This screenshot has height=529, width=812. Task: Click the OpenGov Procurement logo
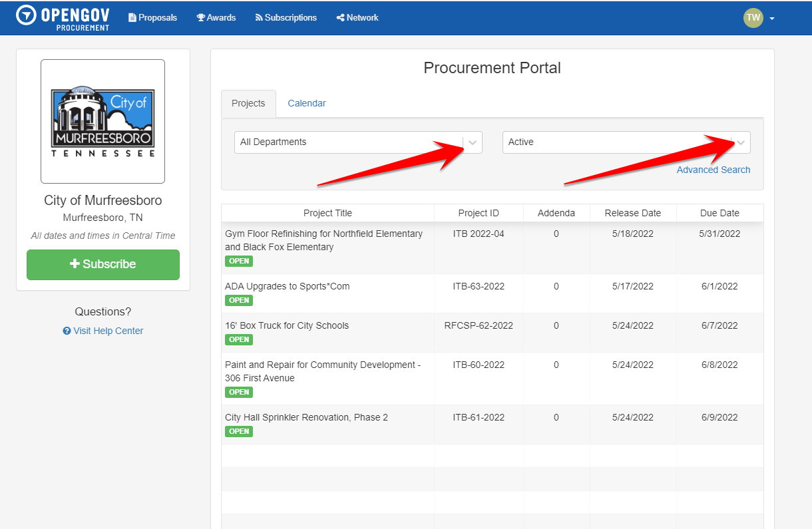[62, 18]
